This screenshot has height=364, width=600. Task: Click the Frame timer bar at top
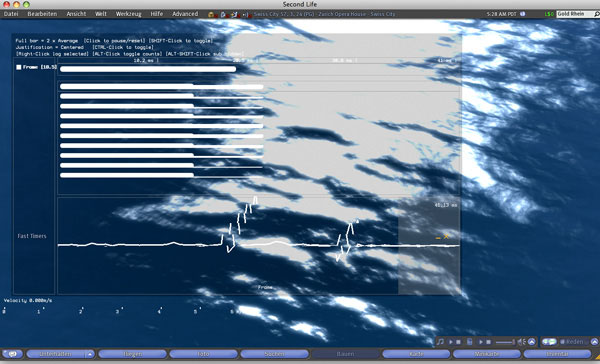pos(148,69)
